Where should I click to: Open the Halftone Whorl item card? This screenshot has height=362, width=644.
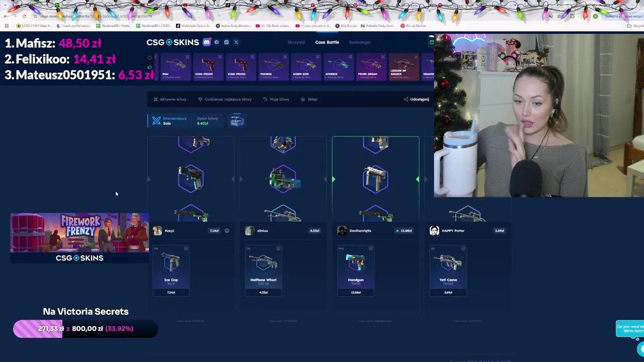click(263, 270)
